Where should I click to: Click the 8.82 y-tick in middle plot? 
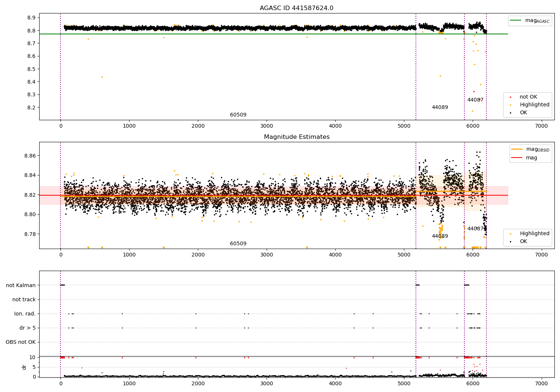[30, 195]
